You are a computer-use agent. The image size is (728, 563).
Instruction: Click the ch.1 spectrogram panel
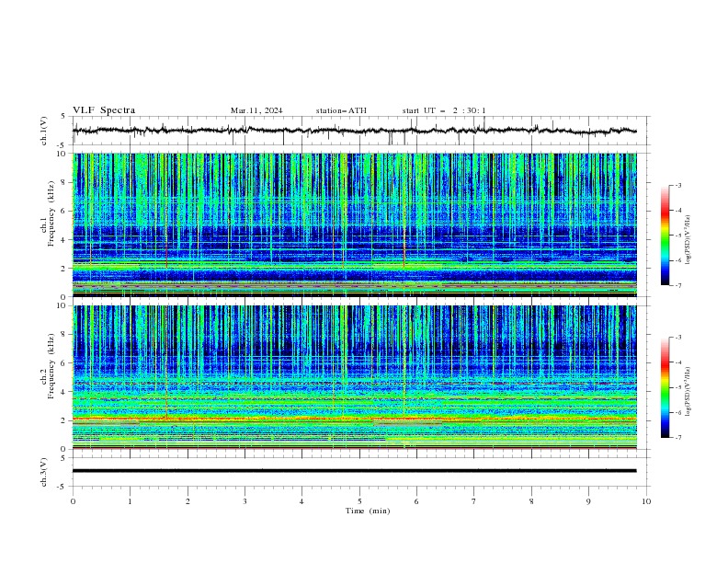(355, 224)
